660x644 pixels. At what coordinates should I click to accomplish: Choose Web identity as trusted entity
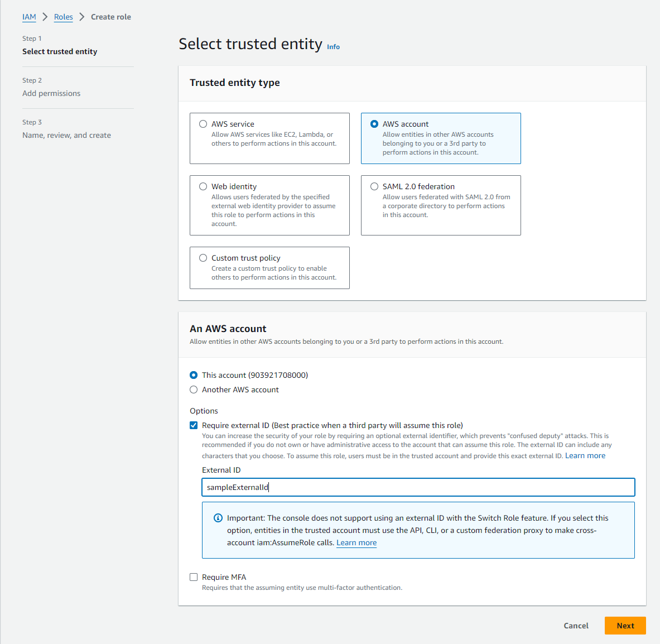pyautogui.click(x=203, y=186)
